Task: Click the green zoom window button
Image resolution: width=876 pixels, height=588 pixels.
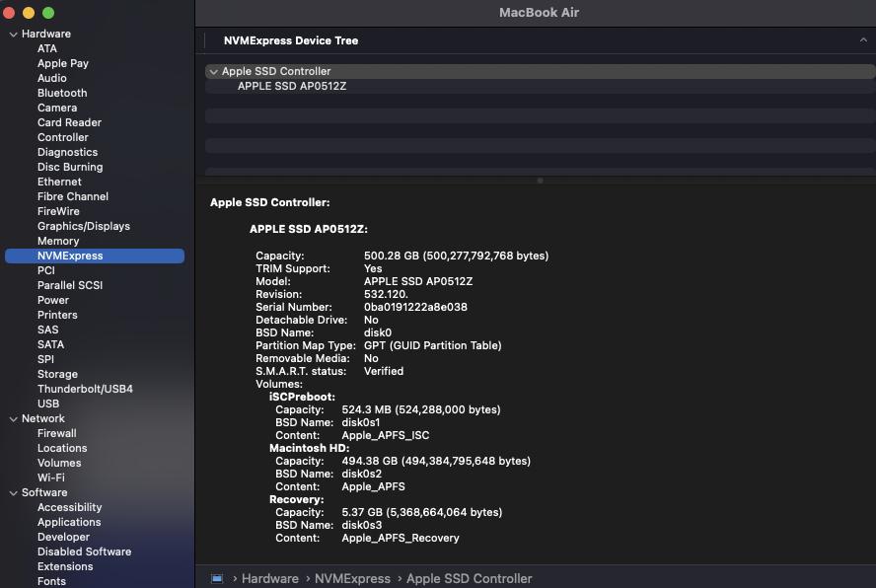Action: point(48,12)
